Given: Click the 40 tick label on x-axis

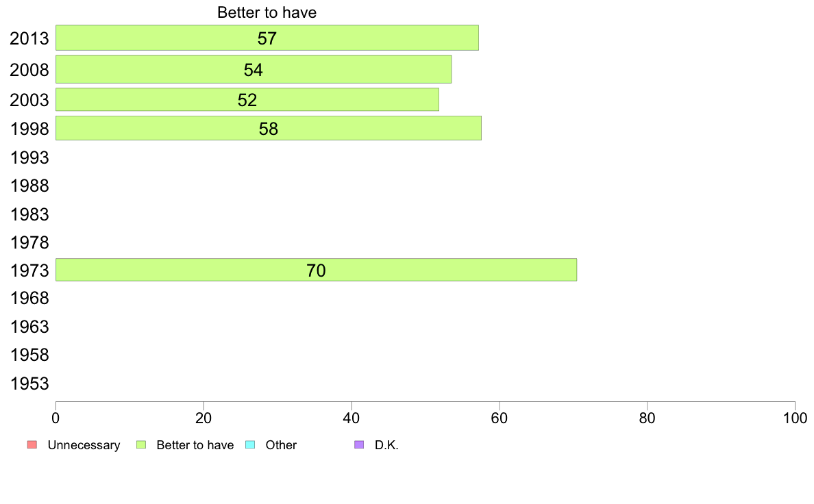Looking at the screenshot, I should tap(351, 418).
